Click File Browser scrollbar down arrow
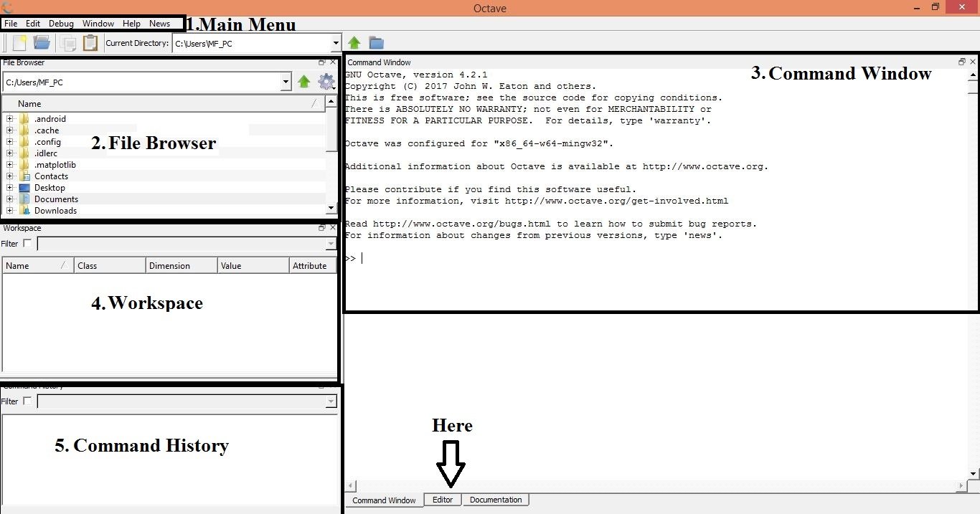 point(331,208)
